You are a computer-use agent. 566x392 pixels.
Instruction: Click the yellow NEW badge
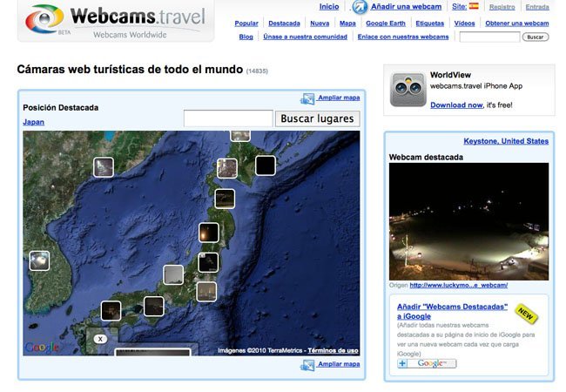pyautogui.click(x=526, y=314)
